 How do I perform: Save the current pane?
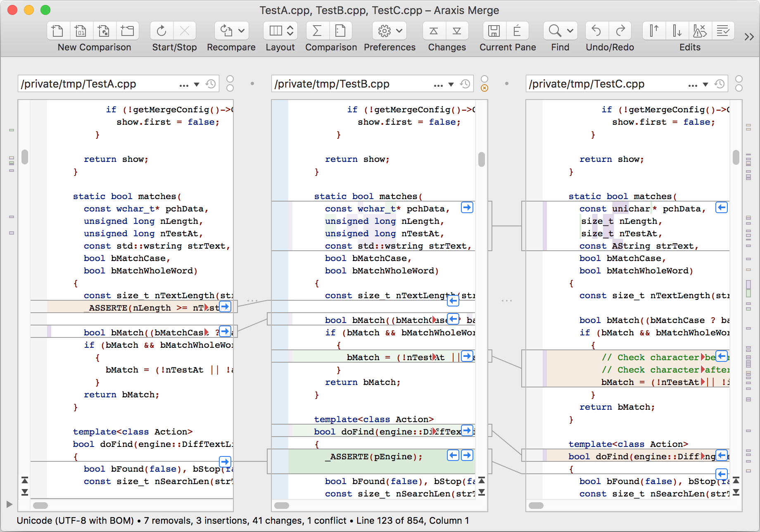494,31
